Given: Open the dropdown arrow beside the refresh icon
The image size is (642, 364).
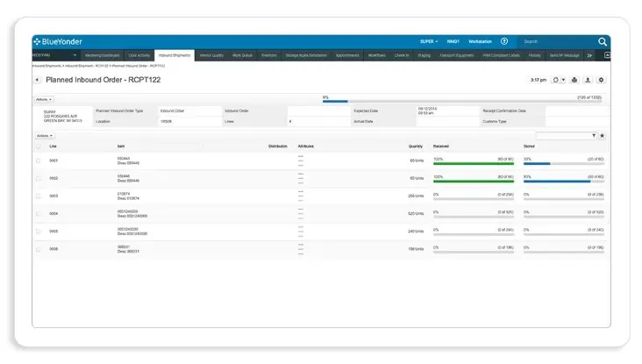Looking at the screenshot, I should (x=563, y=80).
